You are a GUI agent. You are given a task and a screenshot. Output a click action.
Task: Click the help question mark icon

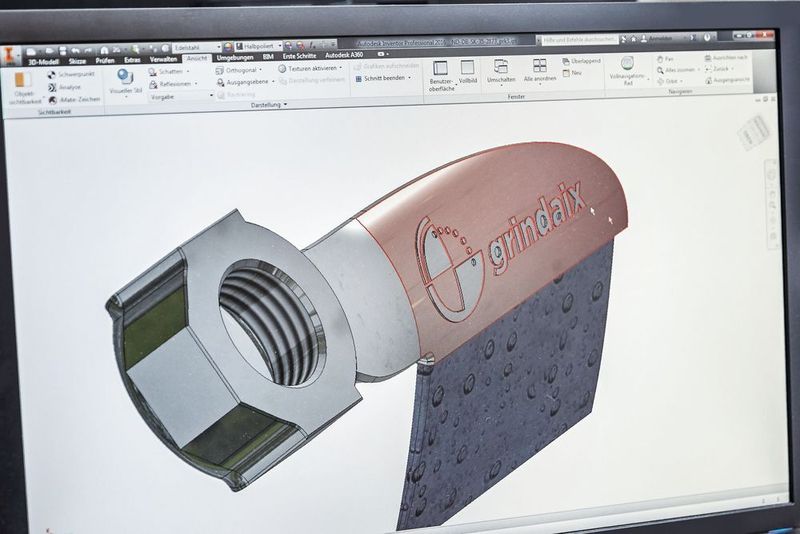click(707, 37)
